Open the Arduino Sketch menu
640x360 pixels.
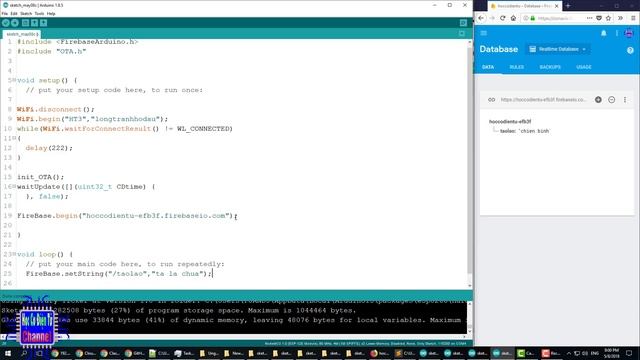[x=26, y=13]
